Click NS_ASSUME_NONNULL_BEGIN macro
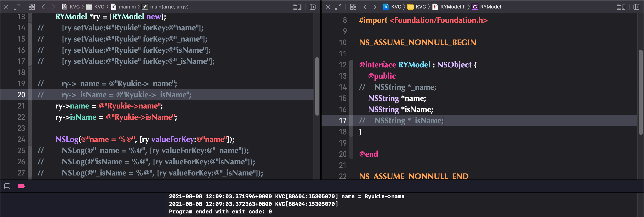Viewport: 644px width, 217px height. (x=417, y=42)
